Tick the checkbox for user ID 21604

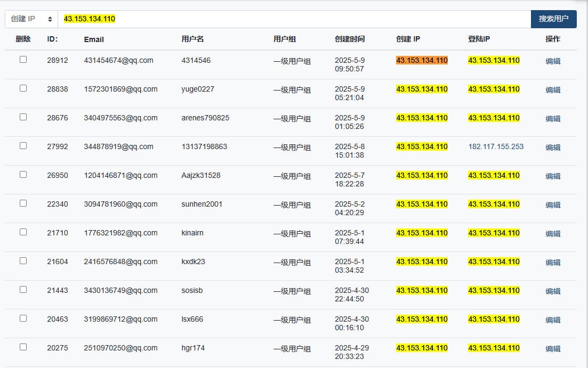(x=23, y=261)
